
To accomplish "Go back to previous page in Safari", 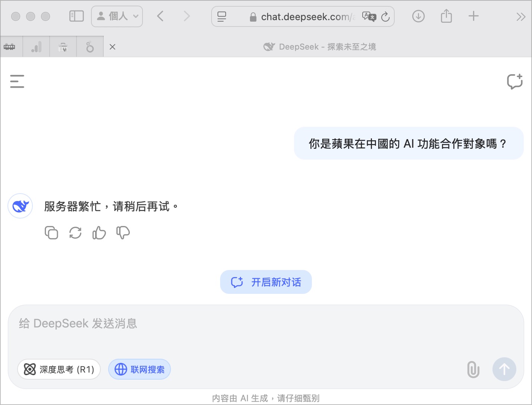I will pyautogui.click(x=160, y=16).
